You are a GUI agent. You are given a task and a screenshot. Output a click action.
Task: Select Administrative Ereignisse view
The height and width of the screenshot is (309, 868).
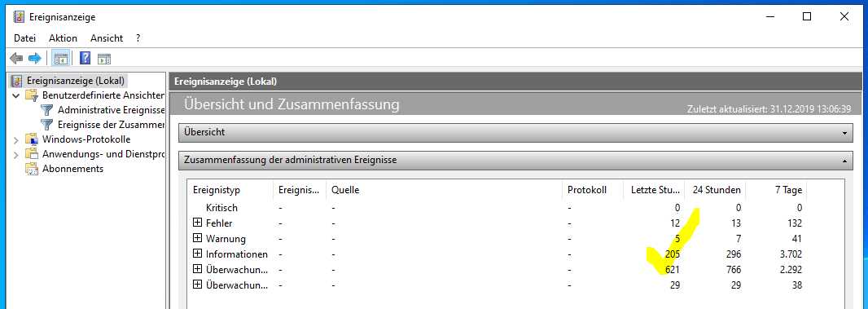click(112, 110)
